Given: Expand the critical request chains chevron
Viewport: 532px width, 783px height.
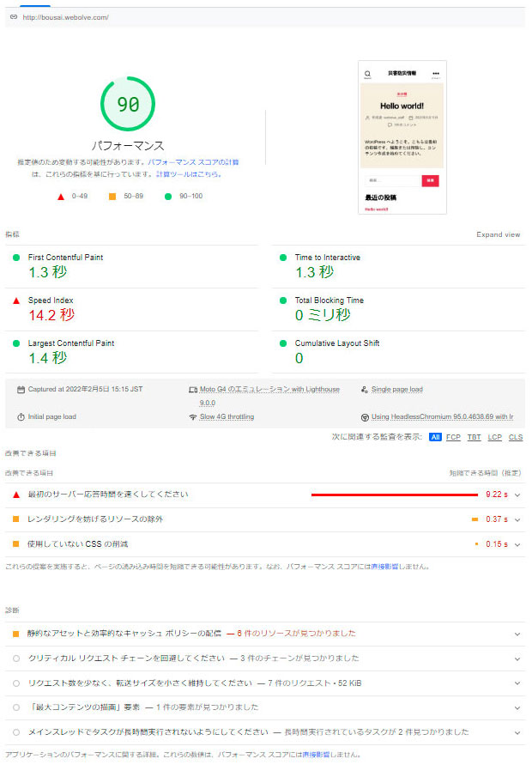Looking at the screenshot, I should 517,659.
